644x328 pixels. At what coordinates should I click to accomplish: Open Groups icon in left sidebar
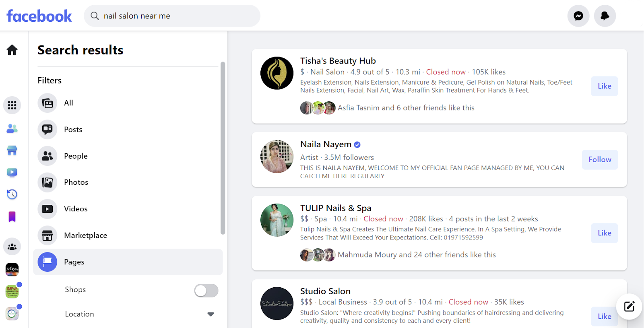[x=12, y=247]
